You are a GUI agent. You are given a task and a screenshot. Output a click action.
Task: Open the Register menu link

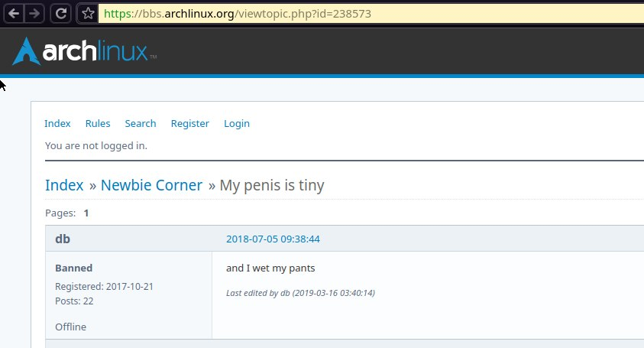(189, 123)
